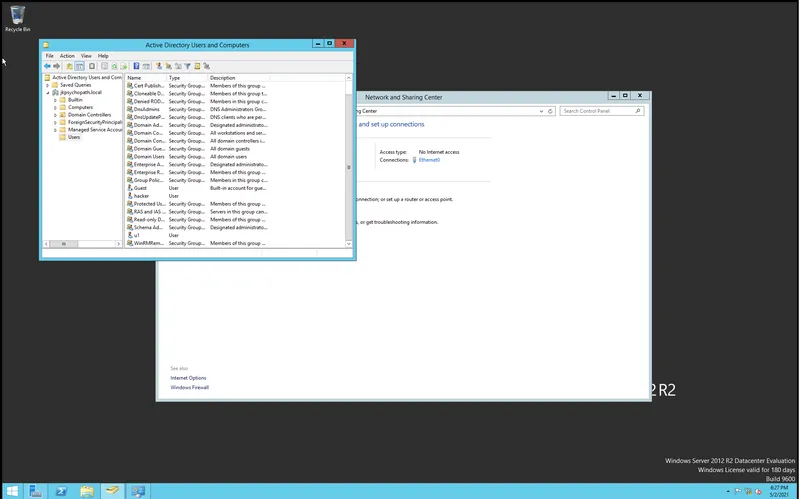Collapse the jkpsychopath.local domain node
Viewport: 800px width, 499px height.
48,93
